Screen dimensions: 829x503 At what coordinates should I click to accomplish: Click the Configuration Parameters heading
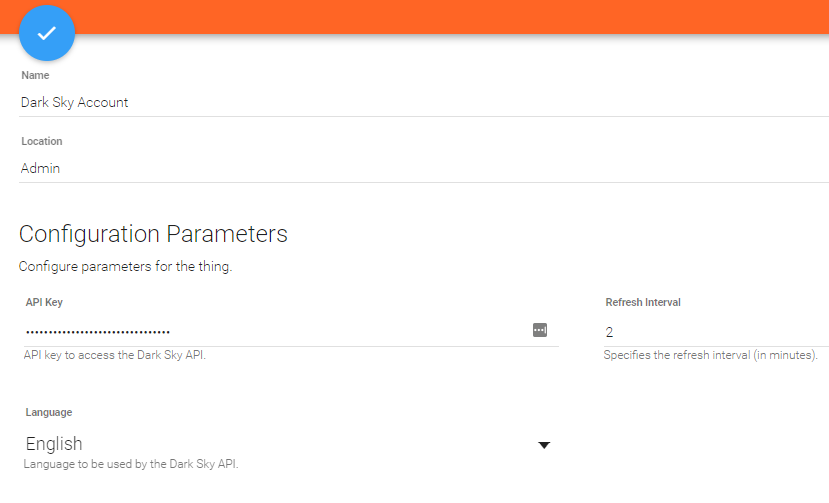tap(153, 234)
